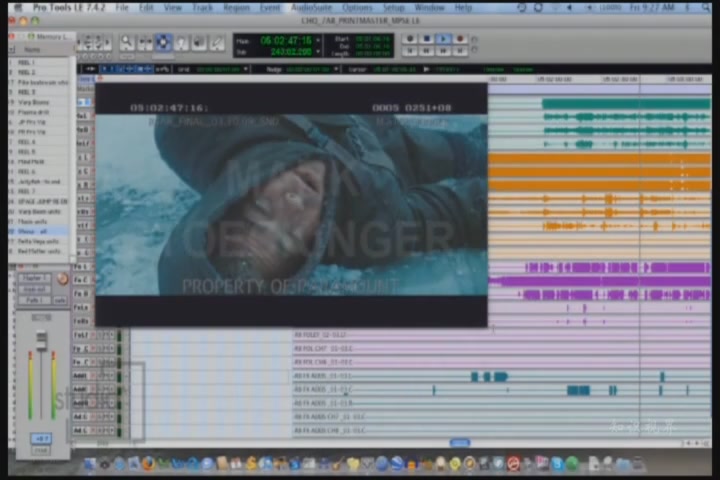720x480 pixels.
Task: Select the Grabber hand tool
Action: (181, 43)
